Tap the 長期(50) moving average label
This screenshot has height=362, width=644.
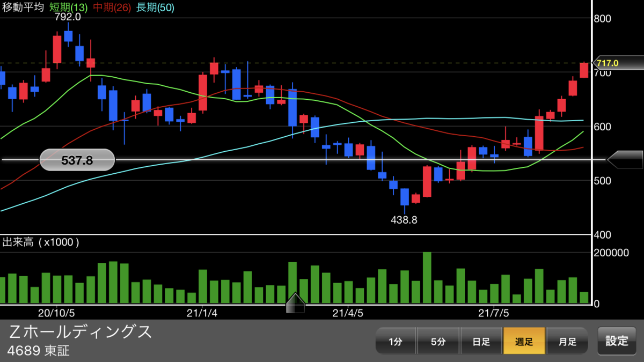click(155, 7)
